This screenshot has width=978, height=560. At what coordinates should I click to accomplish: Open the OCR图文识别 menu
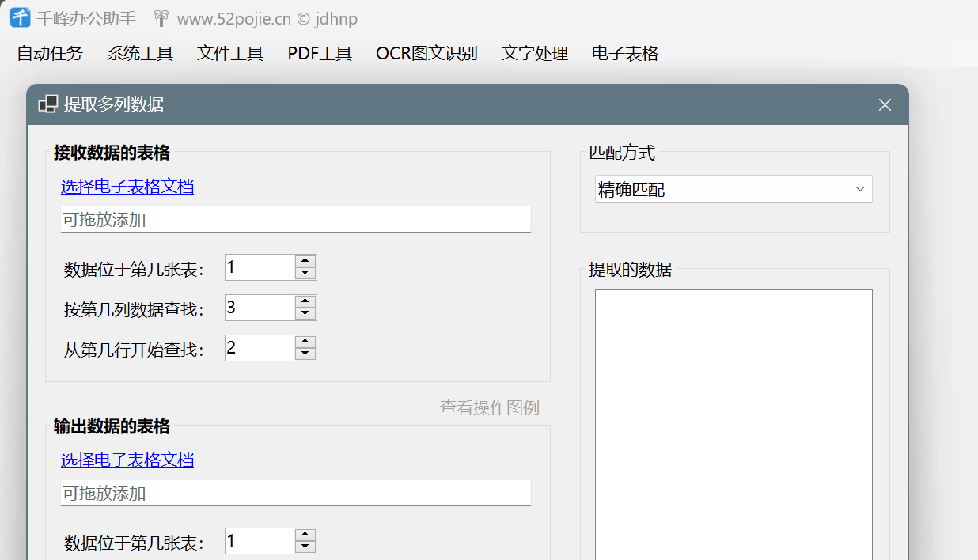point(427,54)
